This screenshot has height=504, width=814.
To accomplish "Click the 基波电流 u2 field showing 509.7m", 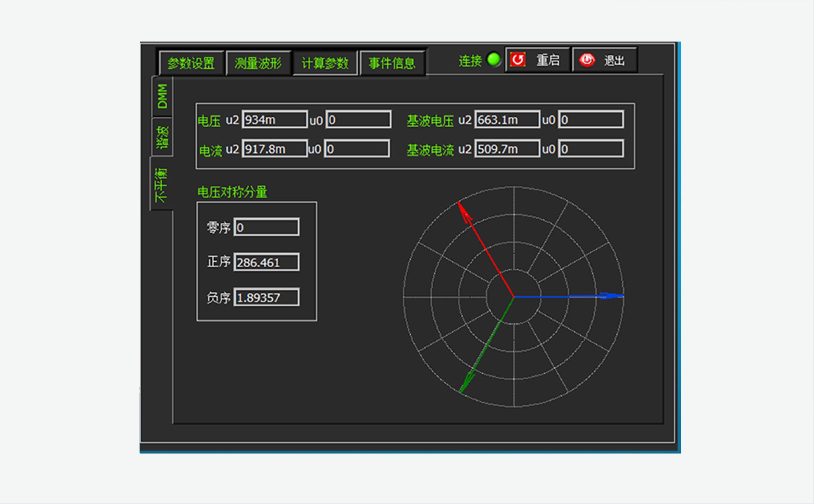I will pos(507,149).
